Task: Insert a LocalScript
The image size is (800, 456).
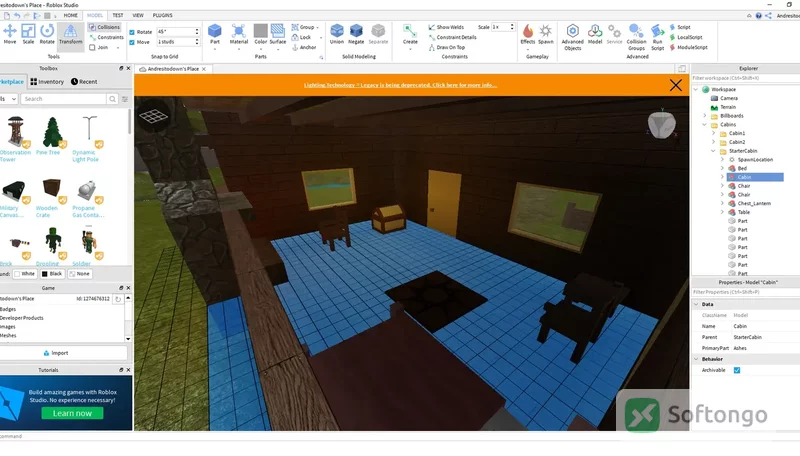Action: [686, 37]
